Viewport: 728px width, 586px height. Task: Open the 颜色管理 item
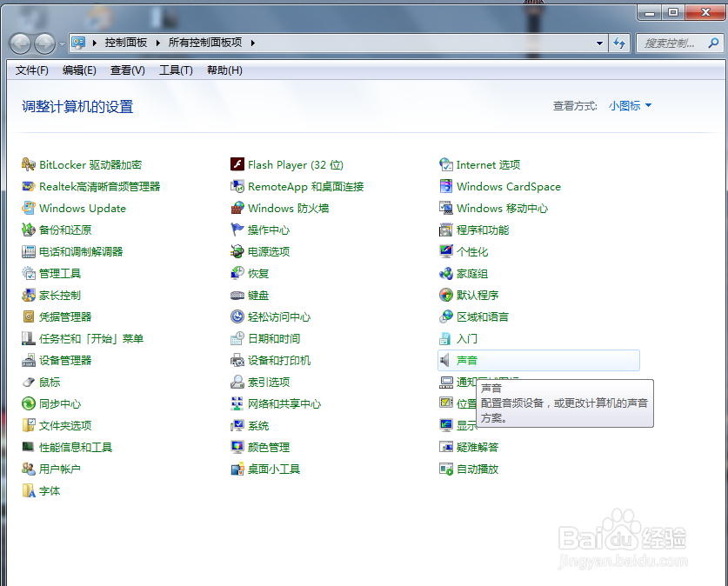269,447
